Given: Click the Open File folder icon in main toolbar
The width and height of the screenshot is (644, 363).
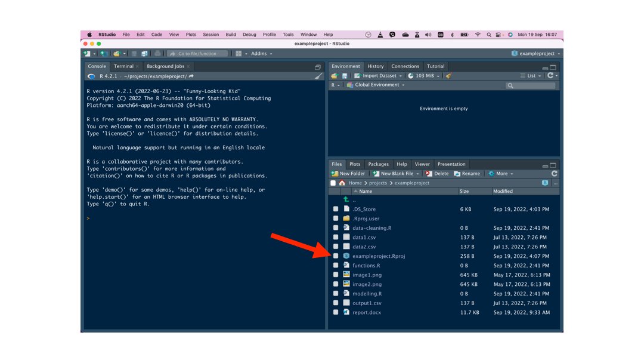Looking at the screenshot, I should 117,54.
